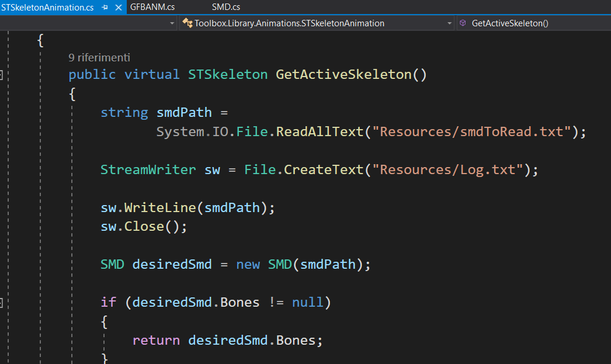
Task: Collapse the GetActiveSkeleton method outline
Action: (1, 75)
